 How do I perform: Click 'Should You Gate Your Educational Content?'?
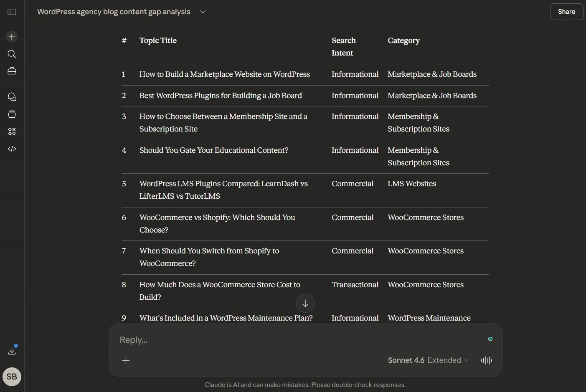click(214, 150)
